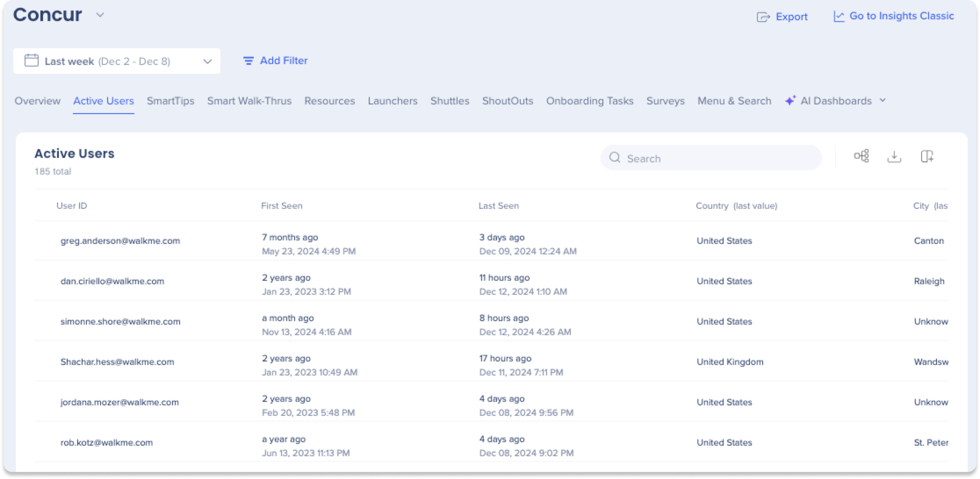Viewport: 980px width, 479px height.
Task: Open the Concur application switcher dropdown
Action: pos(100,15)
